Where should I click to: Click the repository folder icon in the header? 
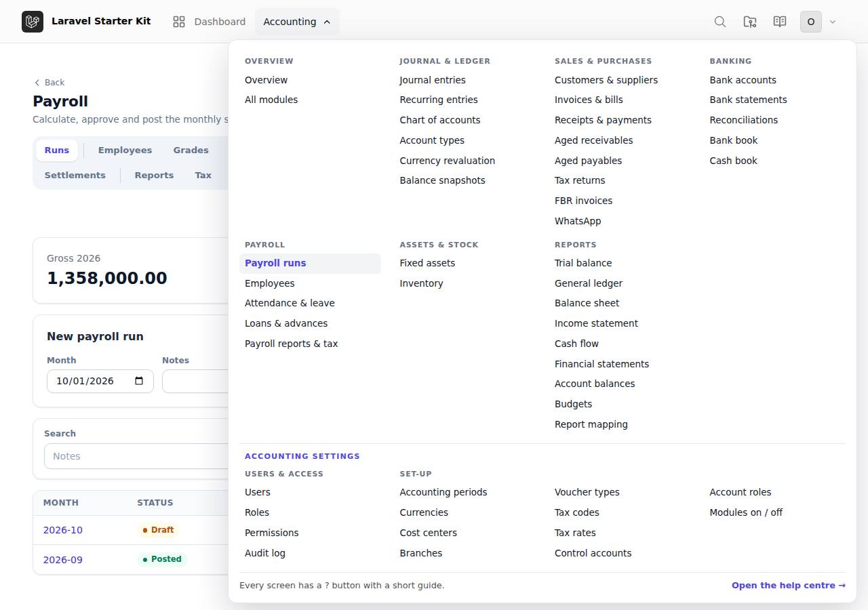(750, 22)
